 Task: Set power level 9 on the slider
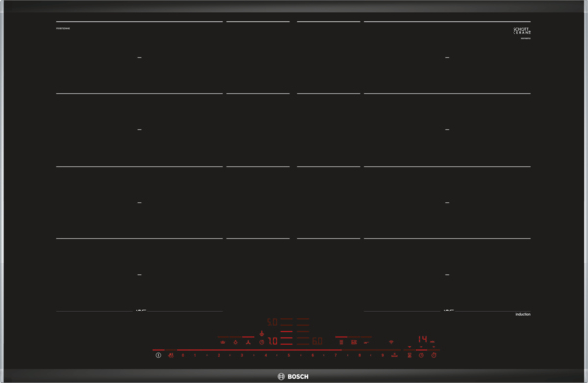383,355
